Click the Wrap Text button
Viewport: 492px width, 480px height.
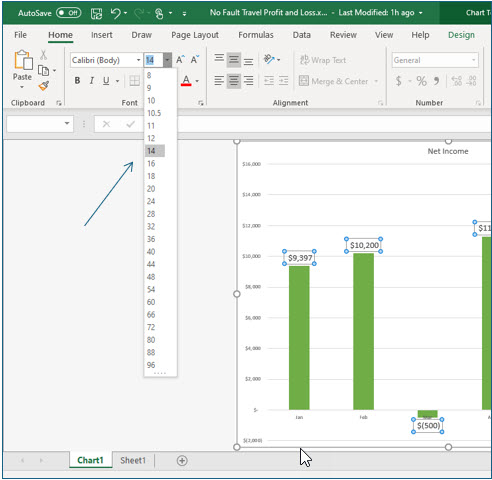[x=323, y=60]
